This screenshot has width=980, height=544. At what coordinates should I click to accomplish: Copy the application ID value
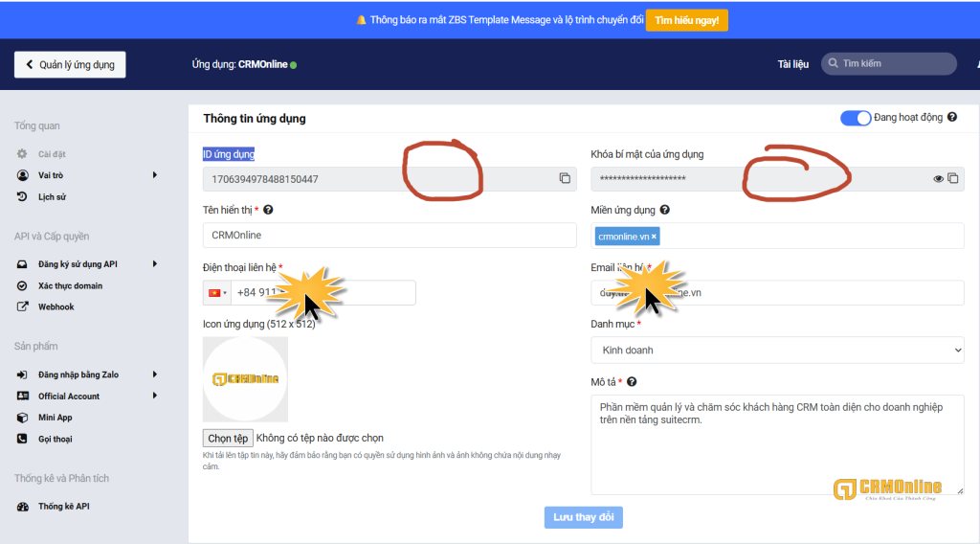click(x=565, y=178)
